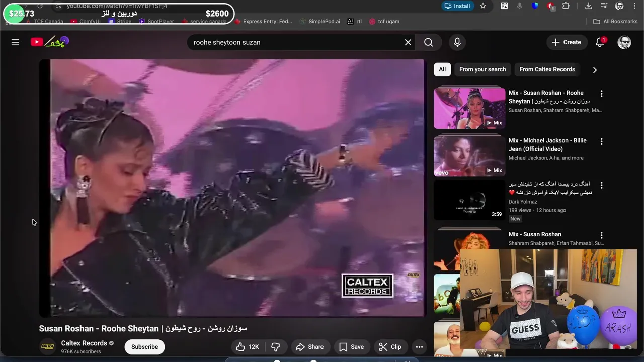The height and width of the screenshot is (362, 644).
Task: Clear the search text with the X
Action: (408, 42)
